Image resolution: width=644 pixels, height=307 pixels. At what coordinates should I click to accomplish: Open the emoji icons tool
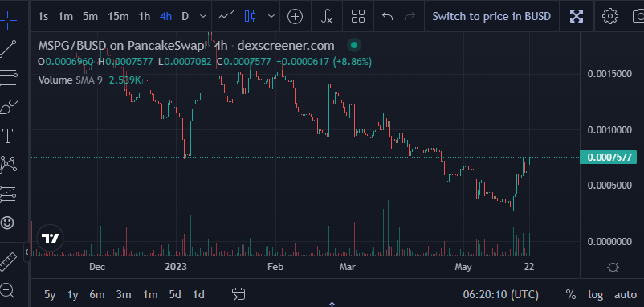click(7, 223)
